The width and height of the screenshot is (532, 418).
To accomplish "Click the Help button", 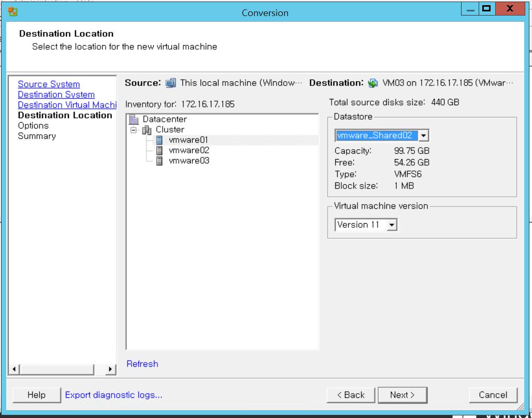I will (37, 395).
